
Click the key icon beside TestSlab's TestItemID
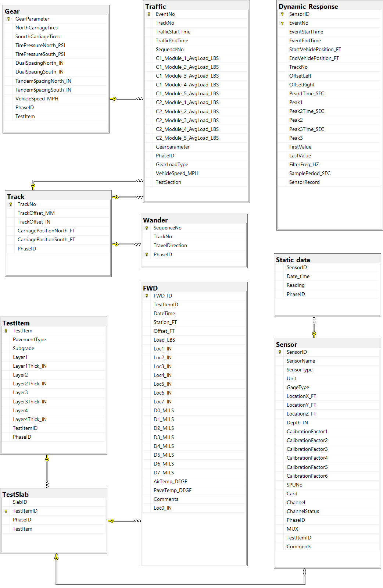tap(6, 511)
